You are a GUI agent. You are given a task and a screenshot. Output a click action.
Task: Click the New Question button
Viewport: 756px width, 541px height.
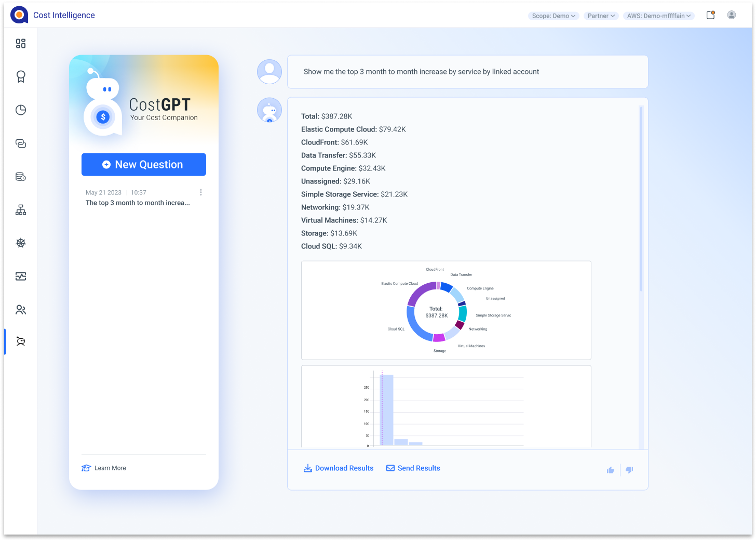pyautogui.click(x=144, y=165)
